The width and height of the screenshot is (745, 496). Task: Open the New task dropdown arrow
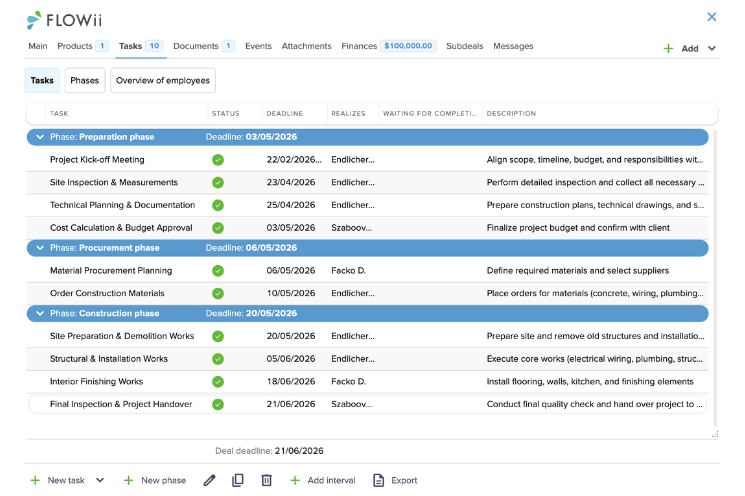(x=100, y=480)
